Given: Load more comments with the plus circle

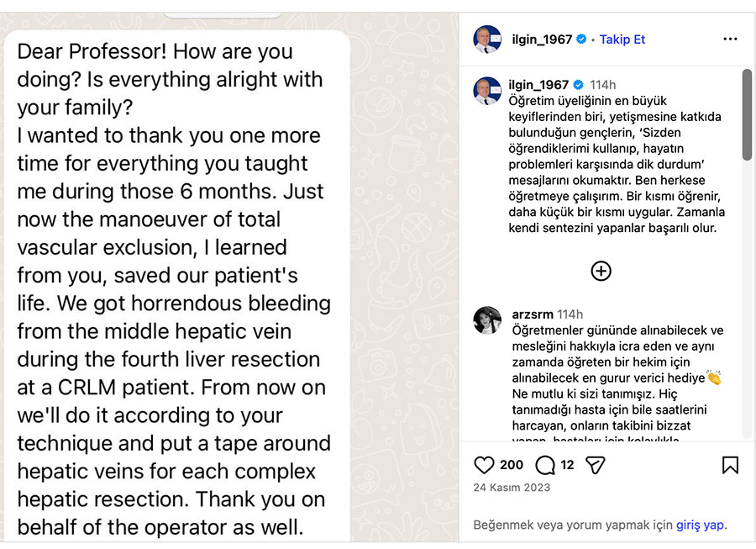Looking at the screenshot, I should [601, 271].
